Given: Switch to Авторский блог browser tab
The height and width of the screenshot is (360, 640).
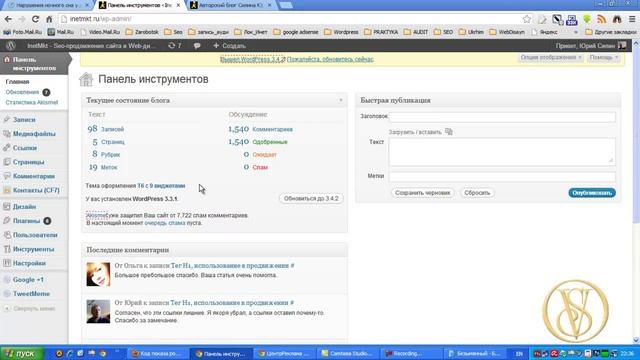Looking at the screenshot, I should tap(231, 5).
